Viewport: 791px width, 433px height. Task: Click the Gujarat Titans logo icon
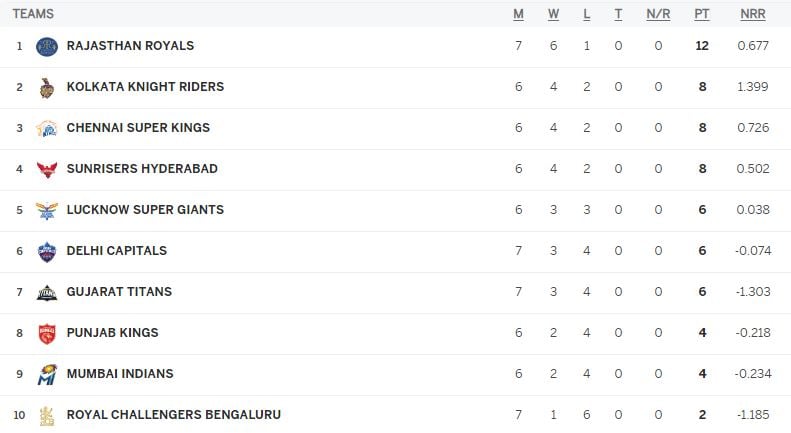(x=46, y=293)
